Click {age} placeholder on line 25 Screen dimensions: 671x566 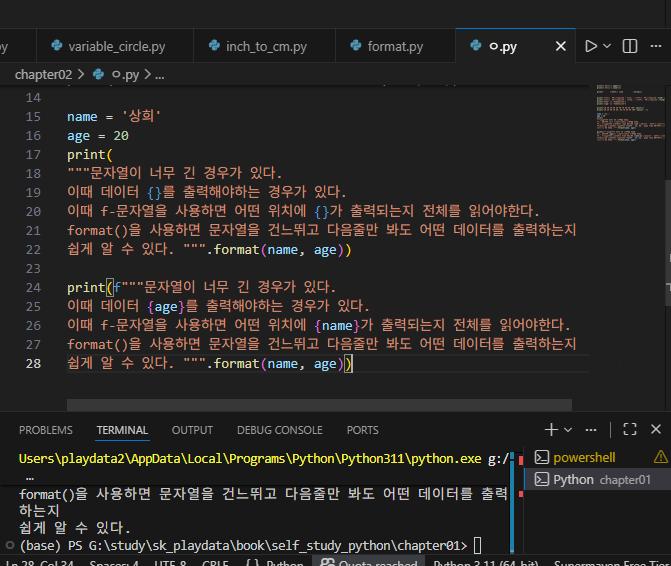point(166,307)
